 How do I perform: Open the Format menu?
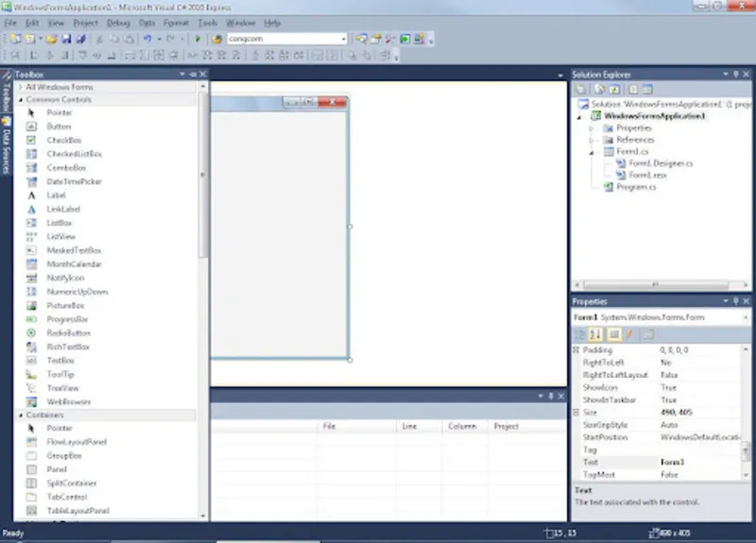pyautogui.click(x=176, y=23)
